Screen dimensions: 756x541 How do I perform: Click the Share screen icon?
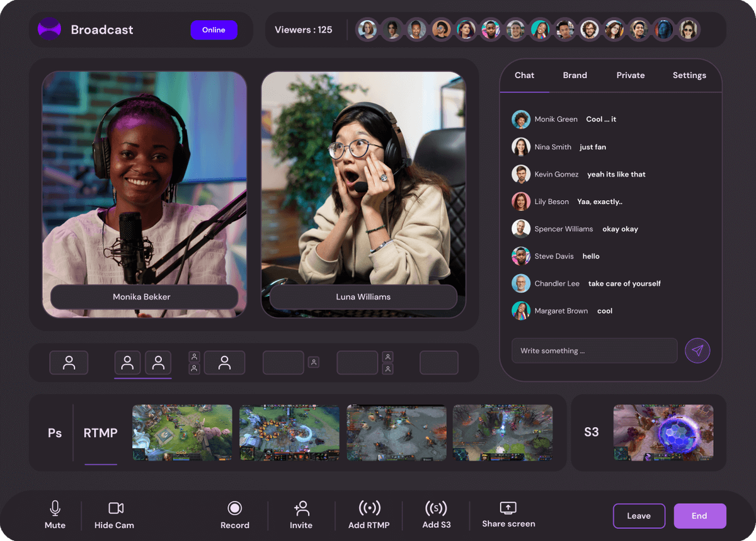[x=508, y=508]
